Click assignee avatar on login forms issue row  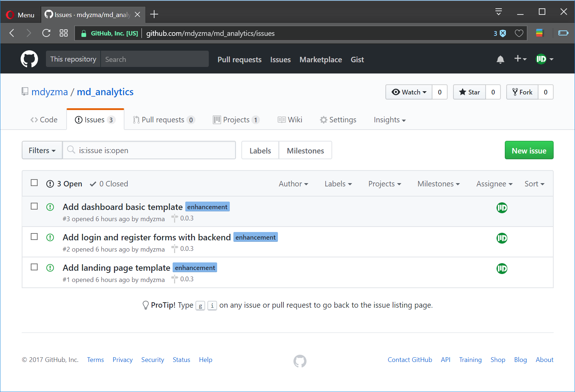pos(502,238)
